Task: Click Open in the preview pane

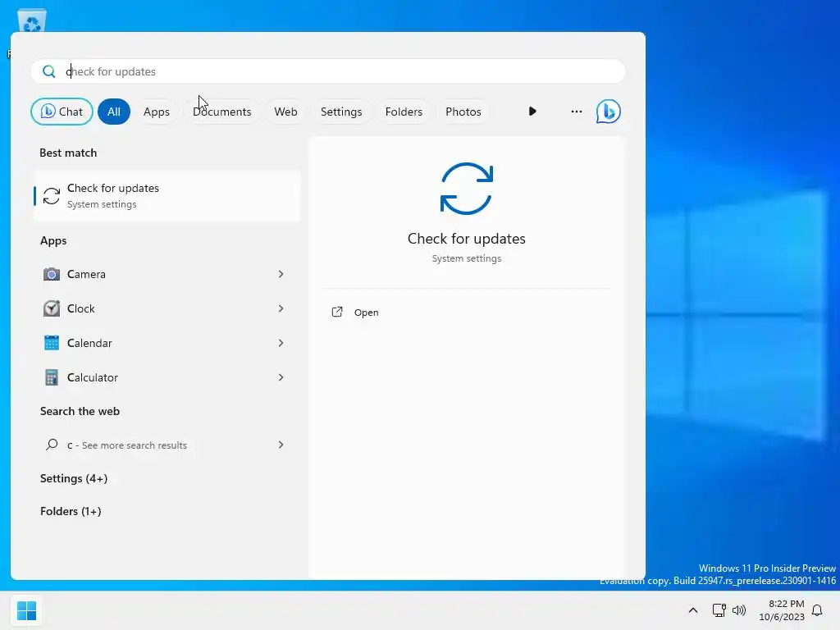Action: tap(367, 313)
